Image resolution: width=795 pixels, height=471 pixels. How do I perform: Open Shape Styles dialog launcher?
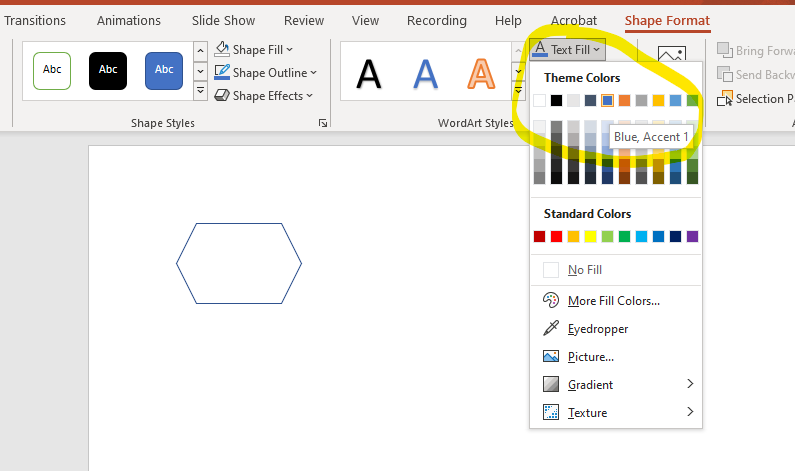[x=322, y=123]
